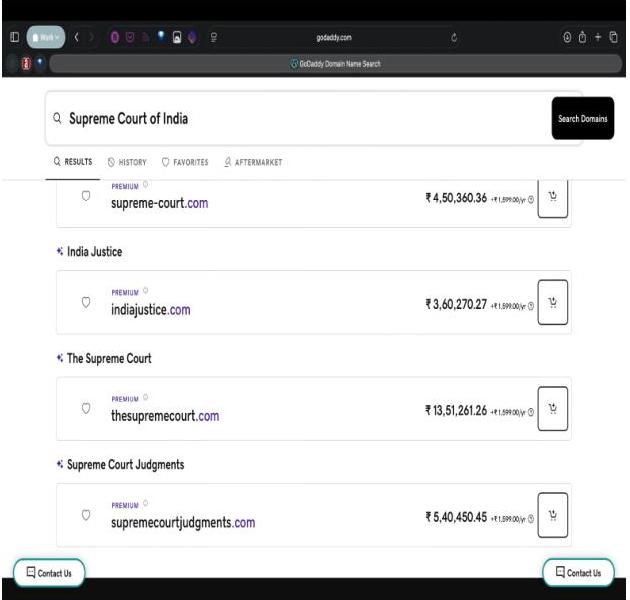Click the supremecourtjudgments.com domain name
This screenshot has width=630, height=600.
tap(183, 522)
